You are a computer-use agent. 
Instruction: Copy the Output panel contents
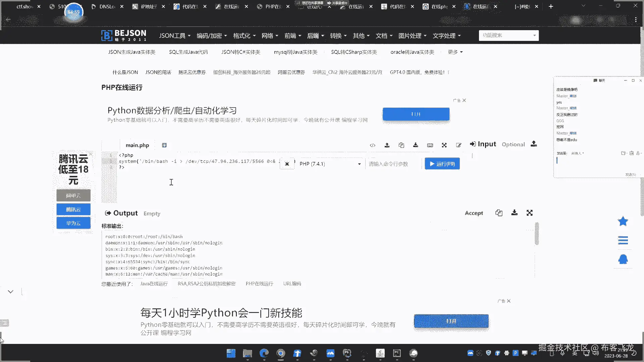pos(499,213)
